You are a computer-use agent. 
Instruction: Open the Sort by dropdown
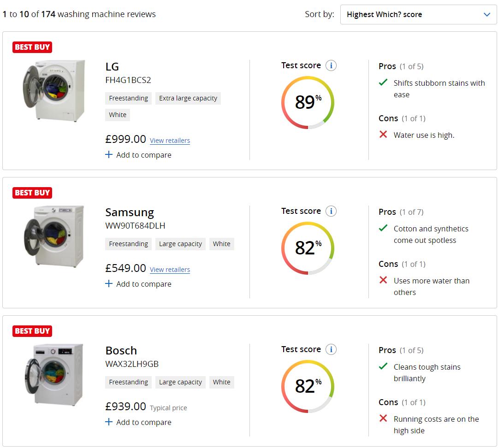tap(418, 15)
